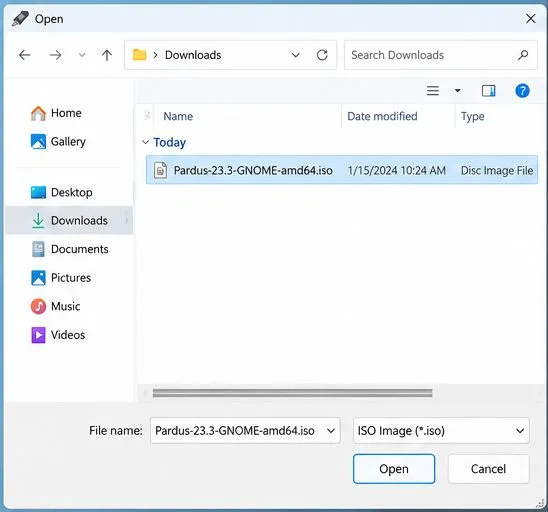This screenshot has width=548, height=512.
Task: Go up one folder level
Action: tap(107, 55)
